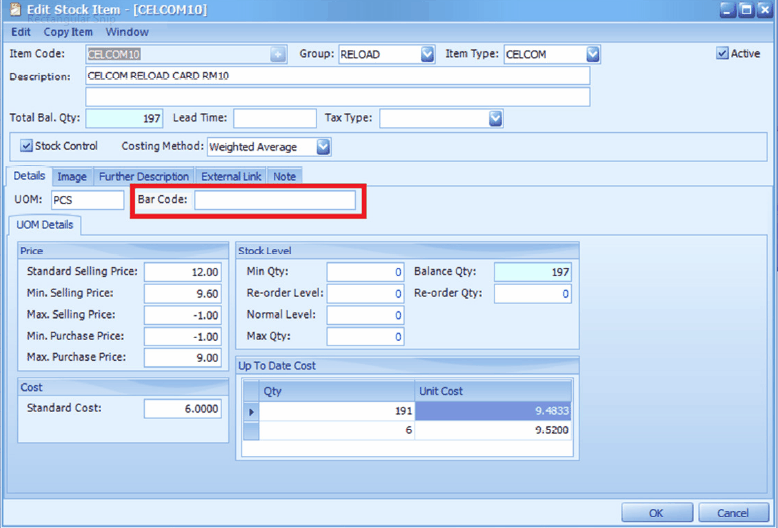Minimize the Edit Stock Item window
The height and width of the screenshot is (528, 778).
point(728,9)
